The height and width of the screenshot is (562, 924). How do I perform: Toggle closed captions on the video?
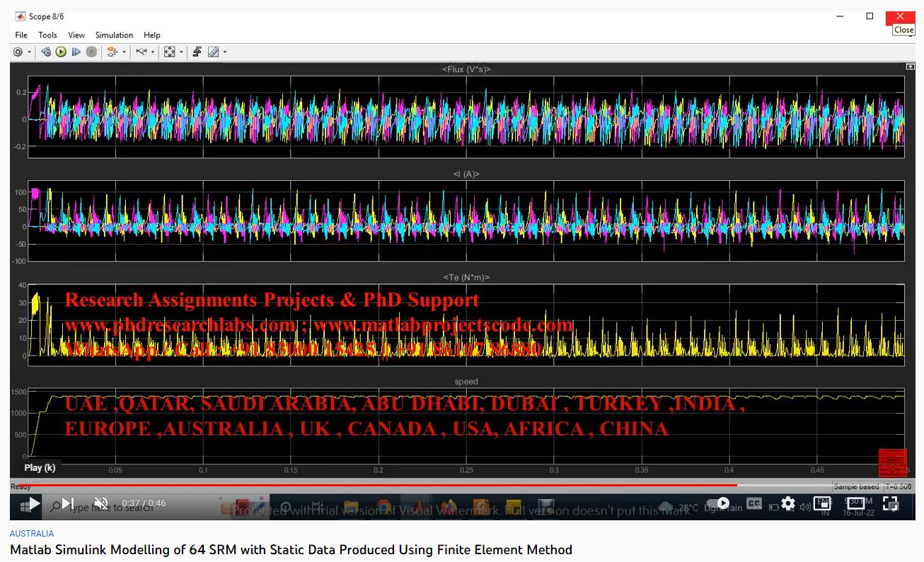[x=754, y=504]
